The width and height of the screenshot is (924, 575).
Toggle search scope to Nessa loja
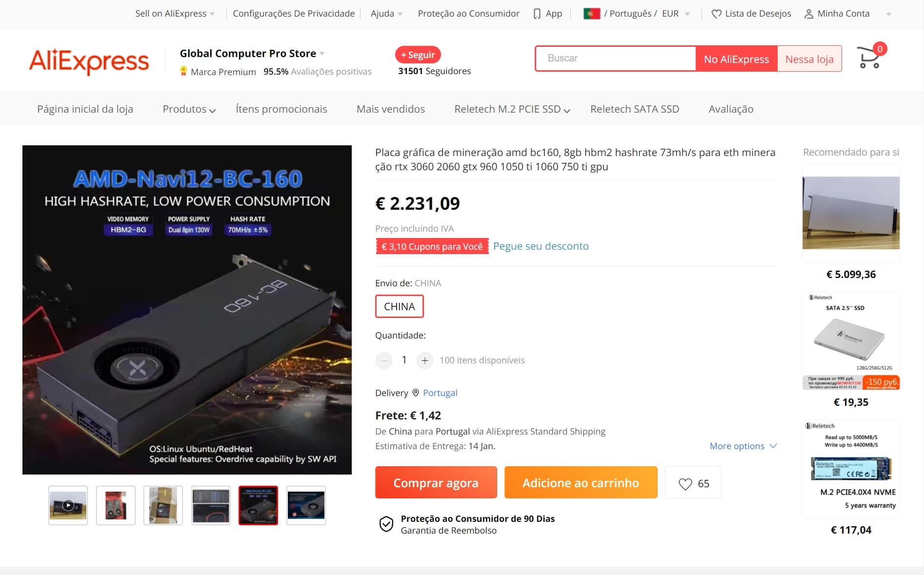809,59
